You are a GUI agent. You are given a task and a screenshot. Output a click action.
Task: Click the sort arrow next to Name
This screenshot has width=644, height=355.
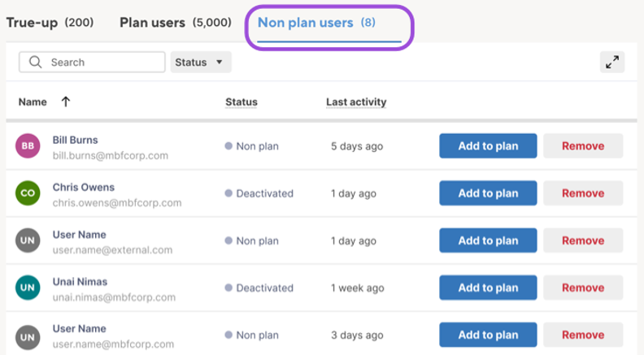point(66,102)
